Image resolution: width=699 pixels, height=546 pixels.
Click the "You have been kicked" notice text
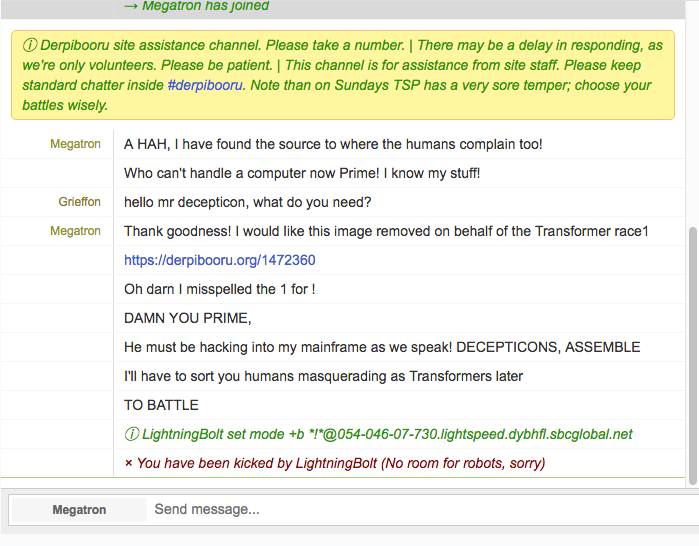pos(340,464)
